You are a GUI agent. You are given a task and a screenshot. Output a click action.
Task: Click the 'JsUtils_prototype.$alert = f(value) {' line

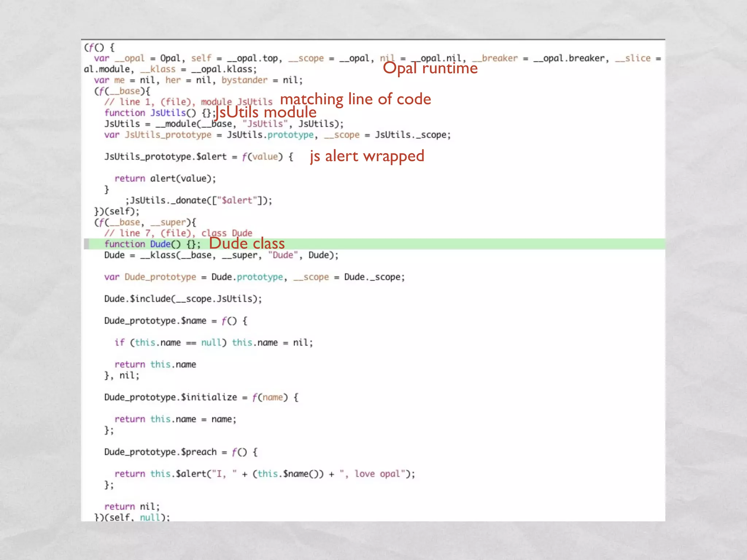point(199,157)
